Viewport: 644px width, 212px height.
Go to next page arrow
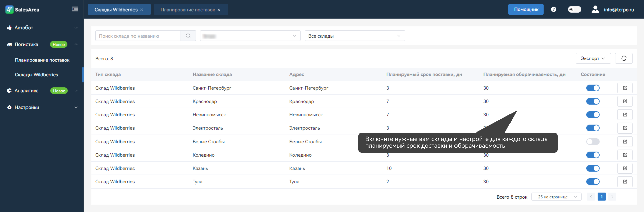pos(612,197)
